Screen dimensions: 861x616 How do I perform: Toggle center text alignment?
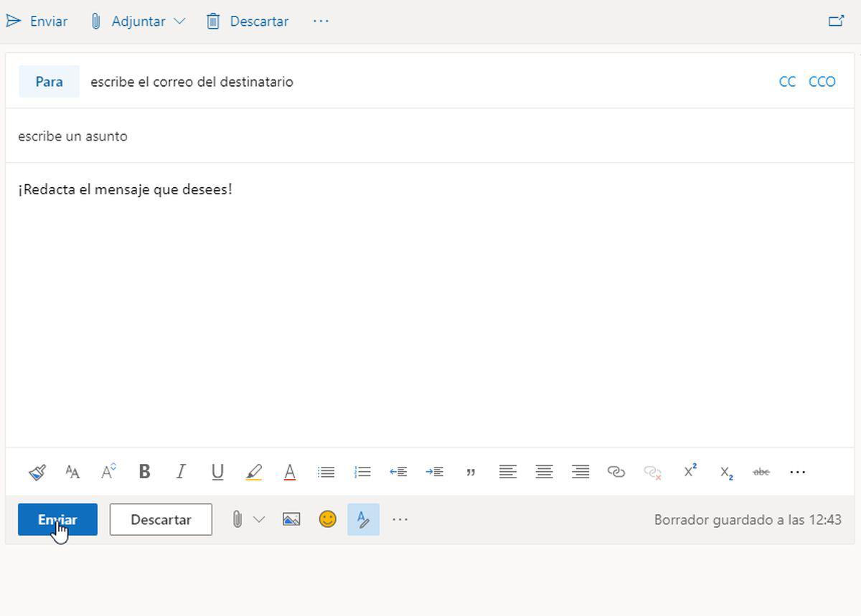click(544, 472)
